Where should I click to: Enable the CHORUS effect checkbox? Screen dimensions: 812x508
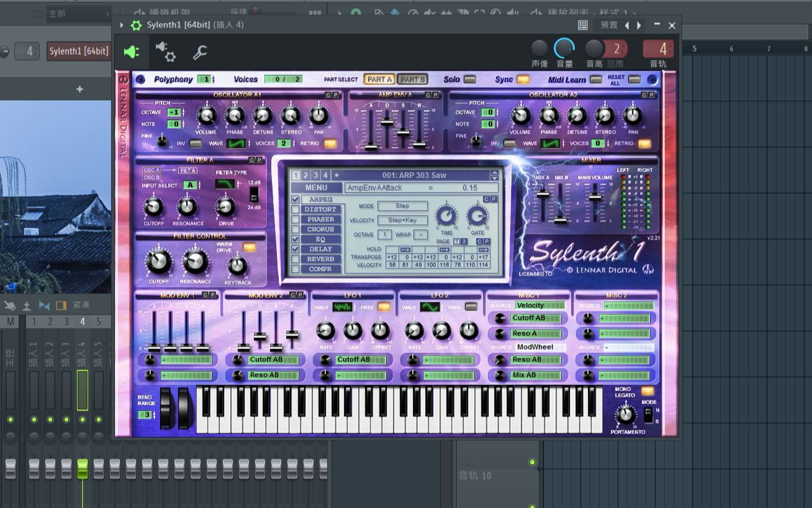tap(295, 229)
